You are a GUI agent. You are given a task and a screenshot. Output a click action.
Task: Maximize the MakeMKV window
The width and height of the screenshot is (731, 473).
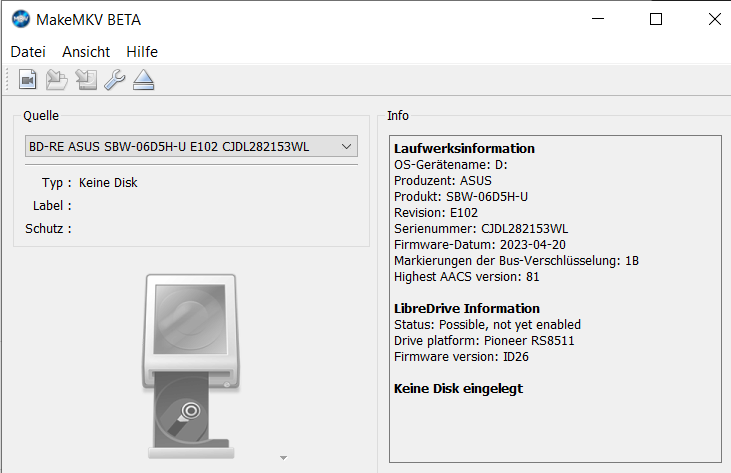pyautogui.click(x=656, y=19)
